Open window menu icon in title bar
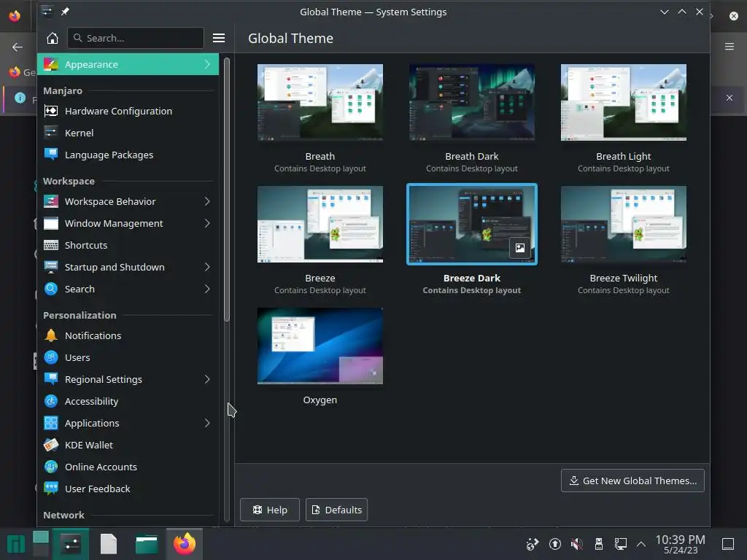The height and width of the screenshot is (560, 747). click(x=47, y=12)
